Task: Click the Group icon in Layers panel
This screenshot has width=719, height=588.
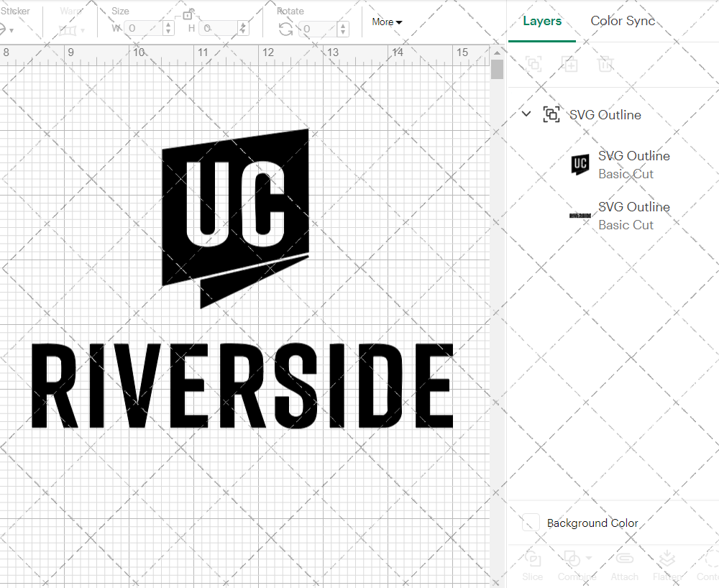Action: [x=533, y=64]
